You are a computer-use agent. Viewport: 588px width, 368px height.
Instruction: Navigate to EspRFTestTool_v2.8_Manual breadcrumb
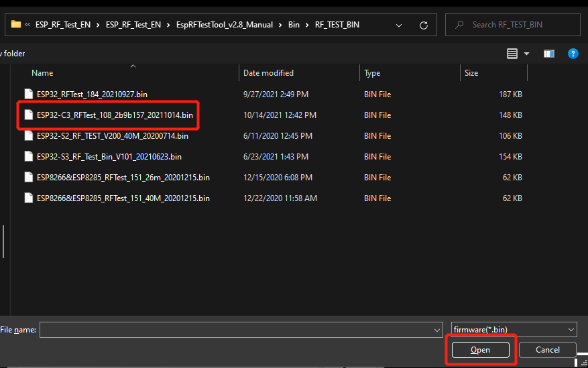tap(225, 25)
